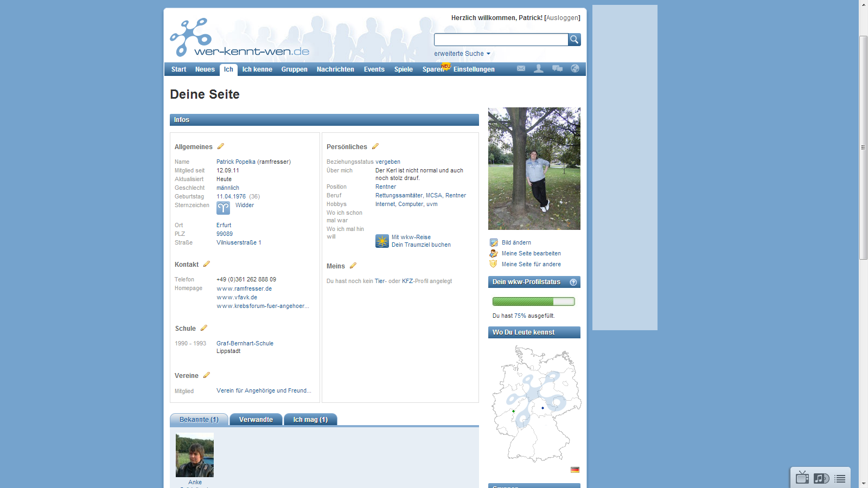Screen dimensions: 868x488
Task: Edit Schule section with pencil icon
Action: pos(204,328)
